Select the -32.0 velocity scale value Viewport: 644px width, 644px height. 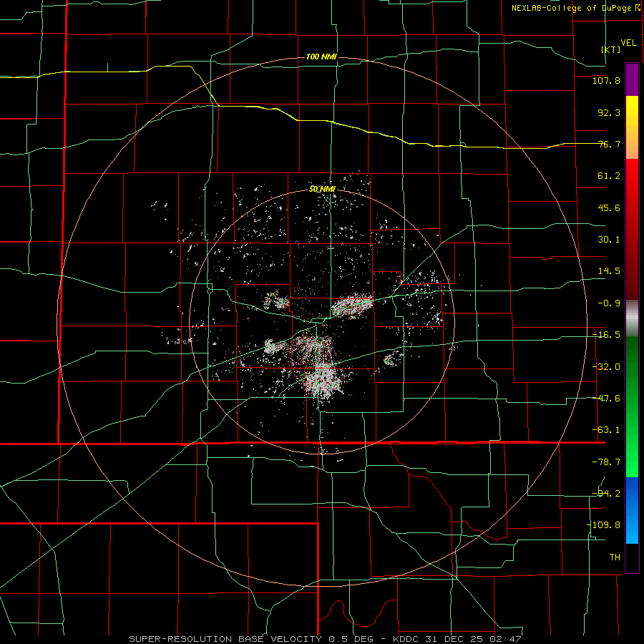point(606,367)
